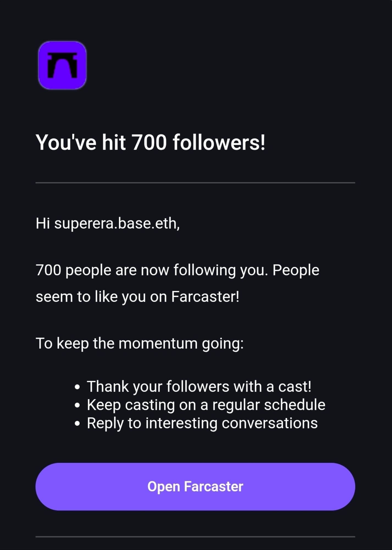The image size is (392, 550).
Task: Click the word "followers!" in the heading
Action: (x=219, y=143)
